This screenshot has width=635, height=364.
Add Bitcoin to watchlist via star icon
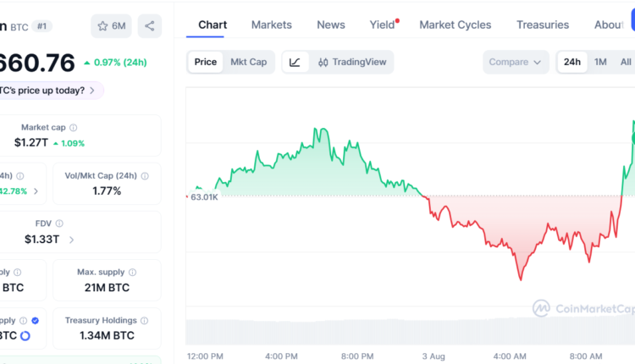[111, 26]
